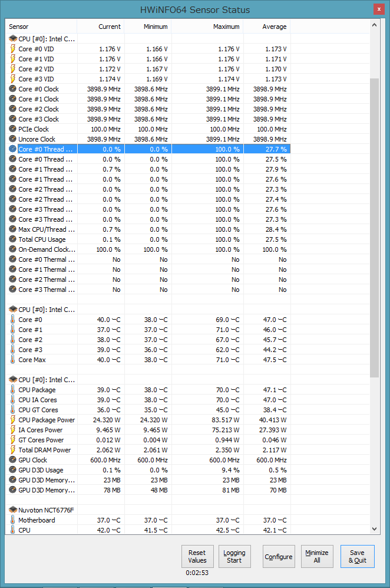Screen dimensions: 390x588
Task: Click the 71.0 °C maximum of Core #1
Action: click(x=228, y=330)
